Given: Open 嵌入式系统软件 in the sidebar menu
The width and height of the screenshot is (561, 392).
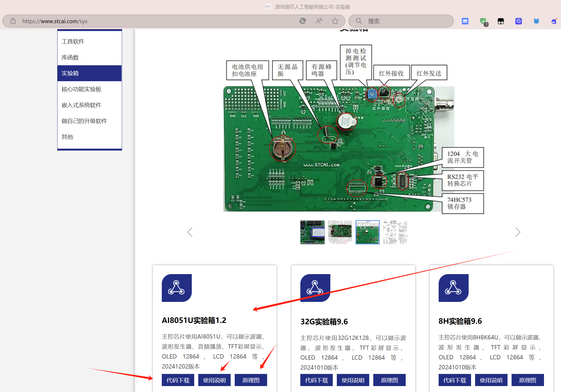Looking at the screenshot, I should [89, 105].
